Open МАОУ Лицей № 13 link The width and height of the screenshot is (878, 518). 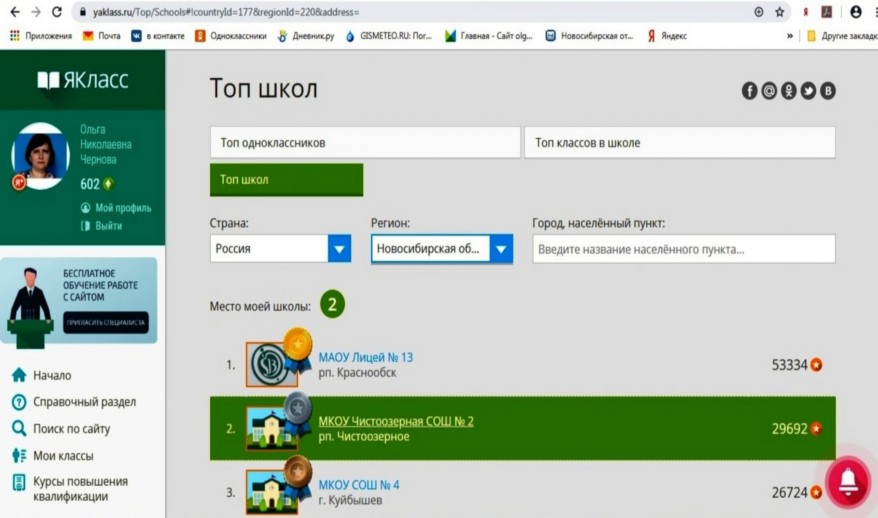tap(366, 357)
